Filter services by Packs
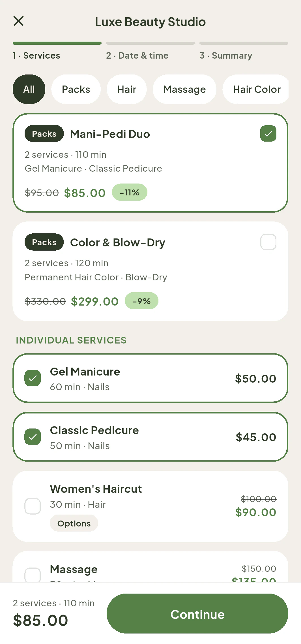The width and height of the screenshot is (301, 644). click(76, 89)
